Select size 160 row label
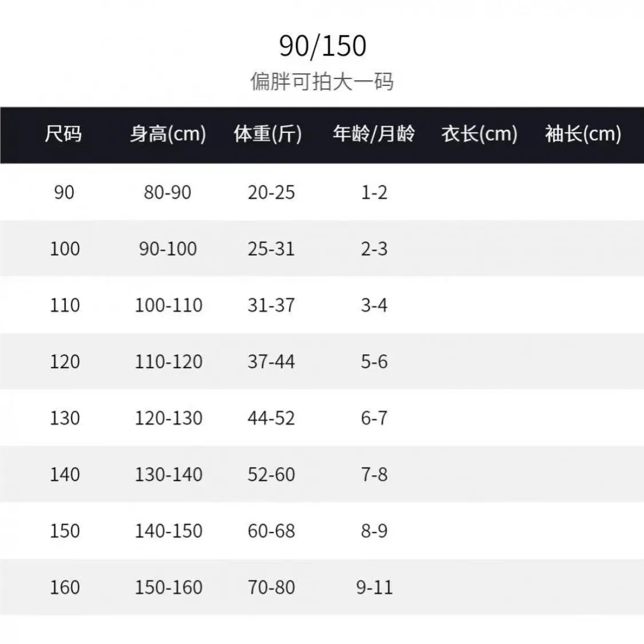 (65, 587)
